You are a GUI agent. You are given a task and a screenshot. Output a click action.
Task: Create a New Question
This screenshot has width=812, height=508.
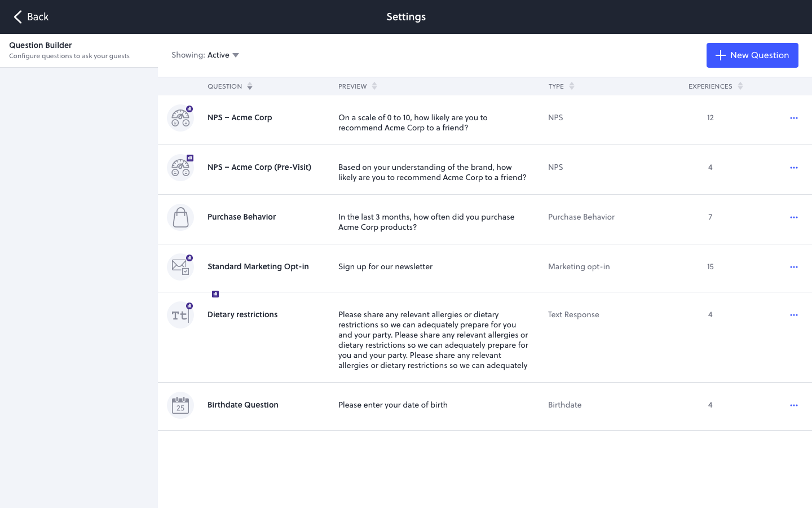[x=752, y=55]
